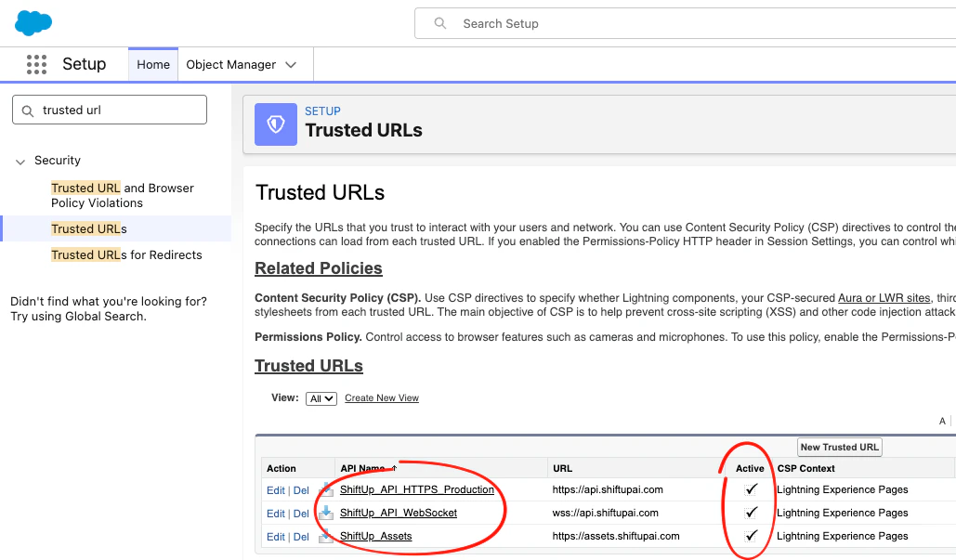
Task: Click the magnifier in the Quick Find box
Action: tap(28, 110)
